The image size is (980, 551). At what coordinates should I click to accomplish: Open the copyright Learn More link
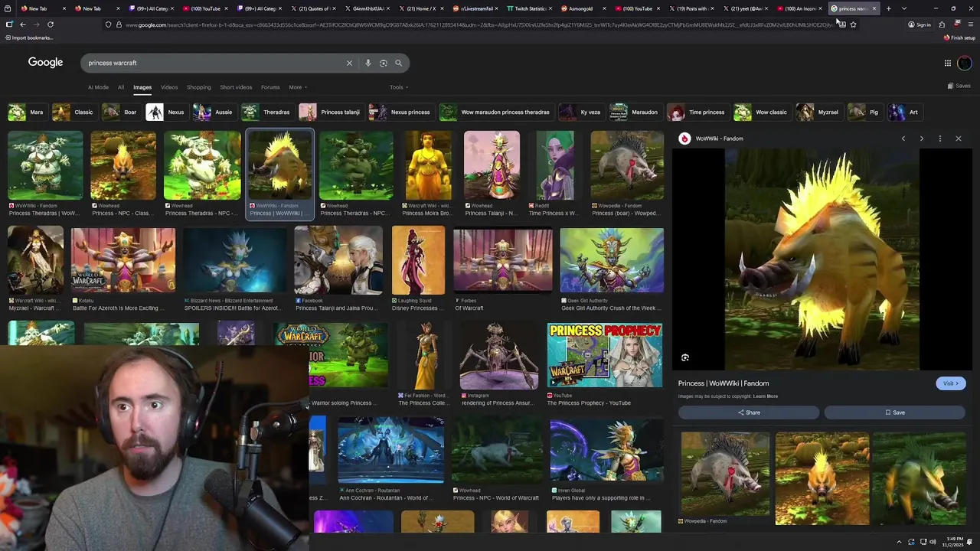pos(766,396)
